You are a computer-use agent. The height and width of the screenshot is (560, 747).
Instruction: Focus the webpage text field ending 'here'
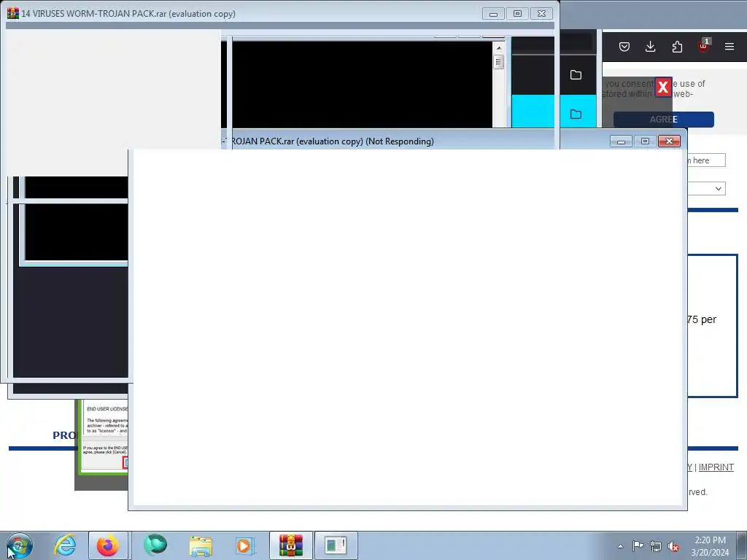pos(706,160)
